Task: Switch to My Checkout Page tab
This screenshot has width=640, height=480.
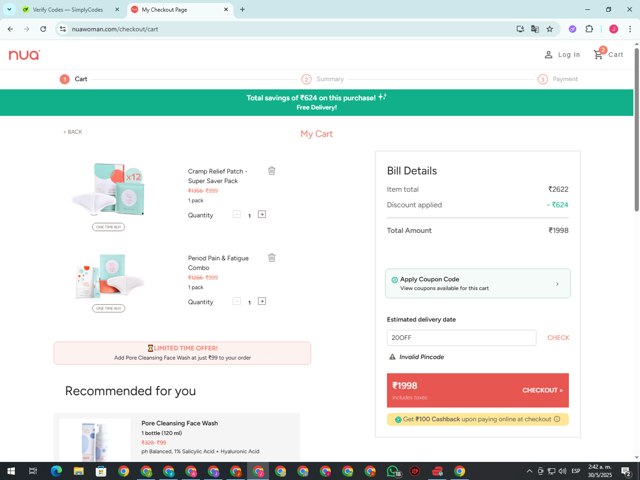Action: [180, 9]
